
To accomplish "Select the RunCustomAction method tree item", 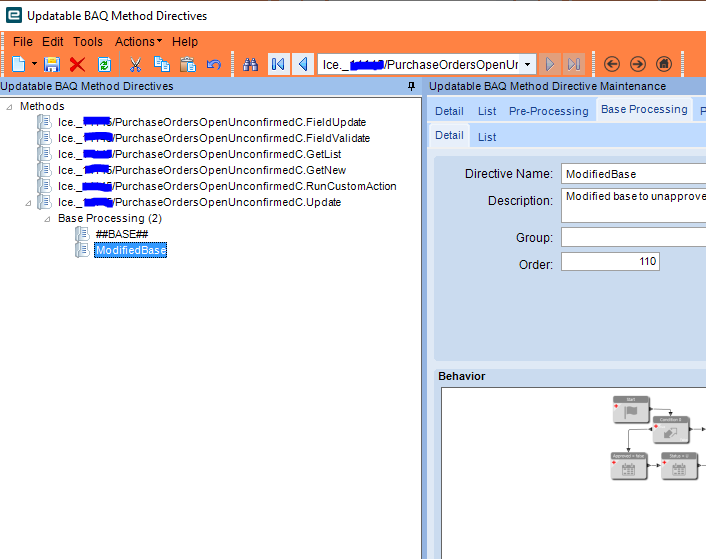I will [227, 186].
